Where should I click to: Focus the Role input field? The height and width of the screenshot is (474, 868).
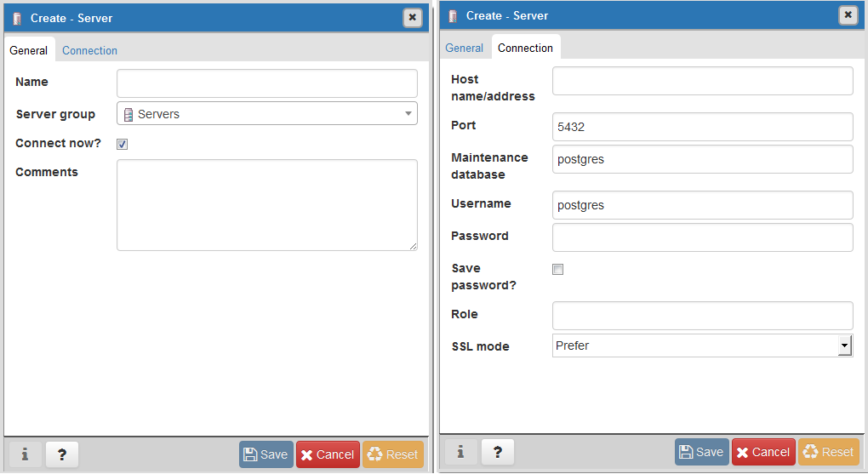point(702,316)
